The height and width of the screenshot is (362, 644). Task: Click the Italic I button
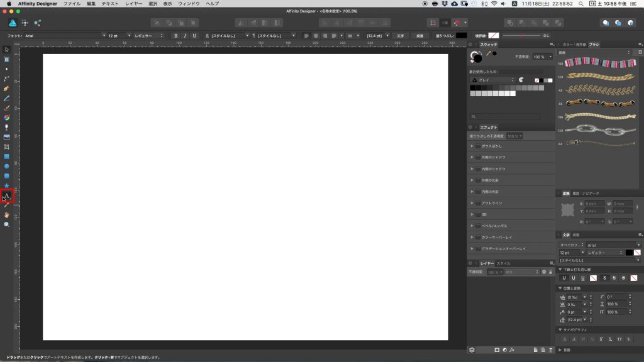point(185,36)
